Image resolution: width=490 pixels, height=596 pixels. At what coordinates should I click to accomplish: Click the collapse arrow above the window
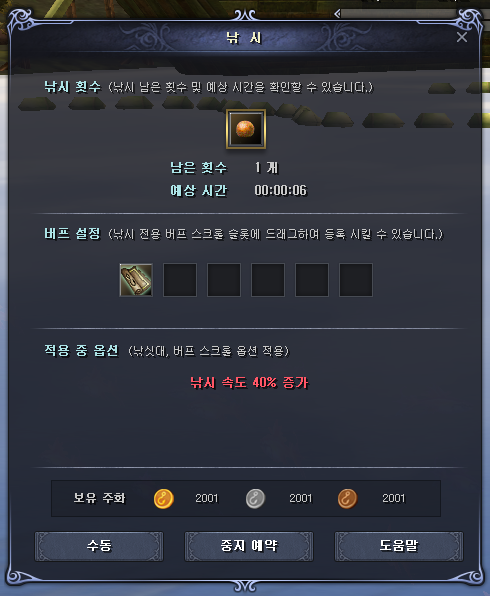click(337, 14)
